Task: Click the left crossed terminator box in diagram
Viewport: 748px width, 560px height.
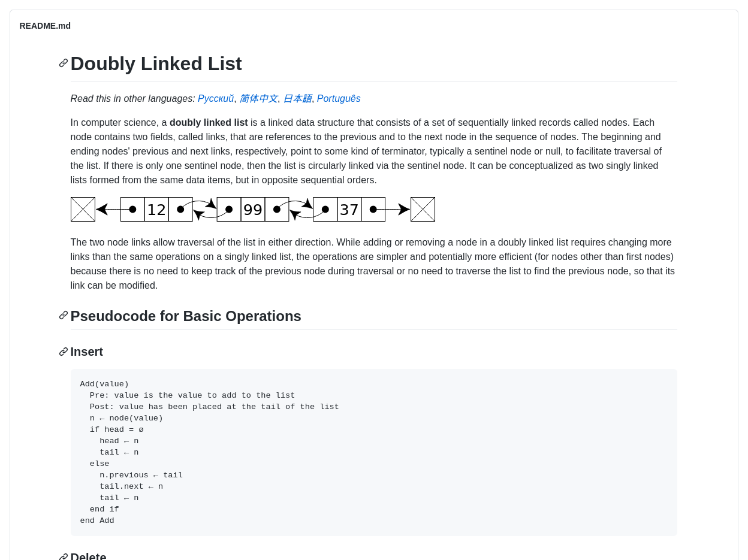Action: click(83, 210)
